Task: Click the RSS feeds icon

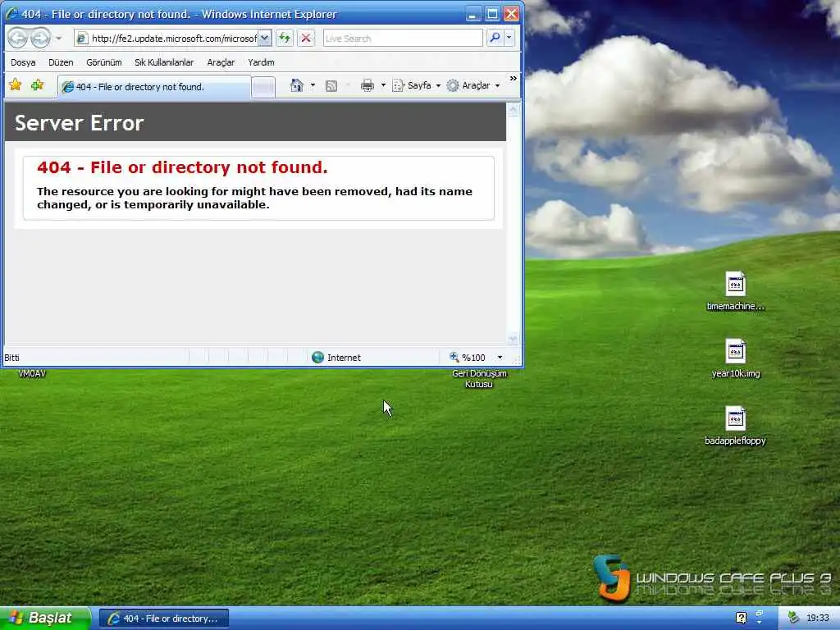Action: [x=331, y=85]
